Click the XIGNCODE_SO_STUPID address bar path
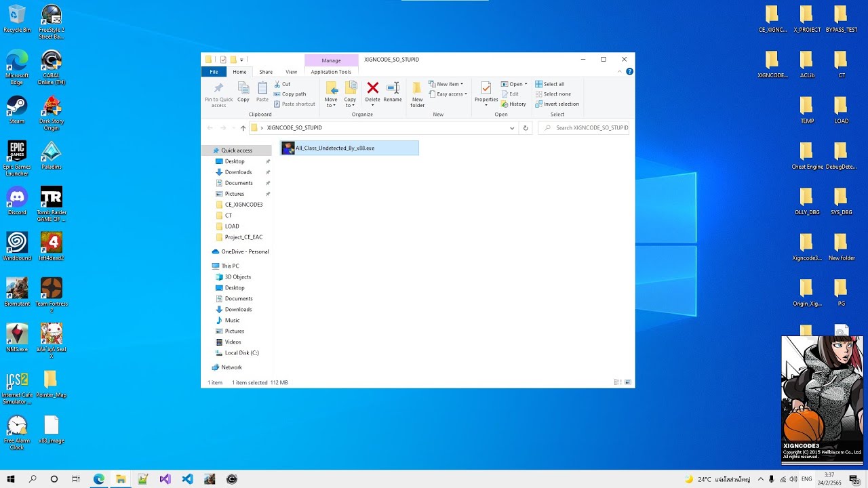Viewport: 868px width, 488px height. (294, 127)
